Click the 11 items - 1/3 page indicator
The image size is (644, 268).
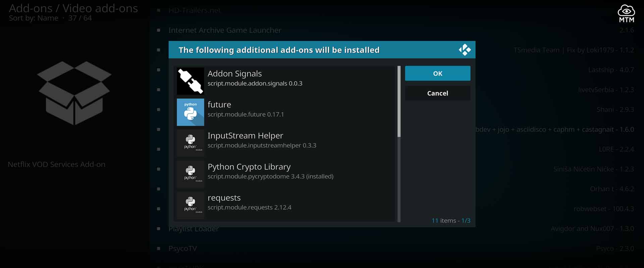click(451, 220)
